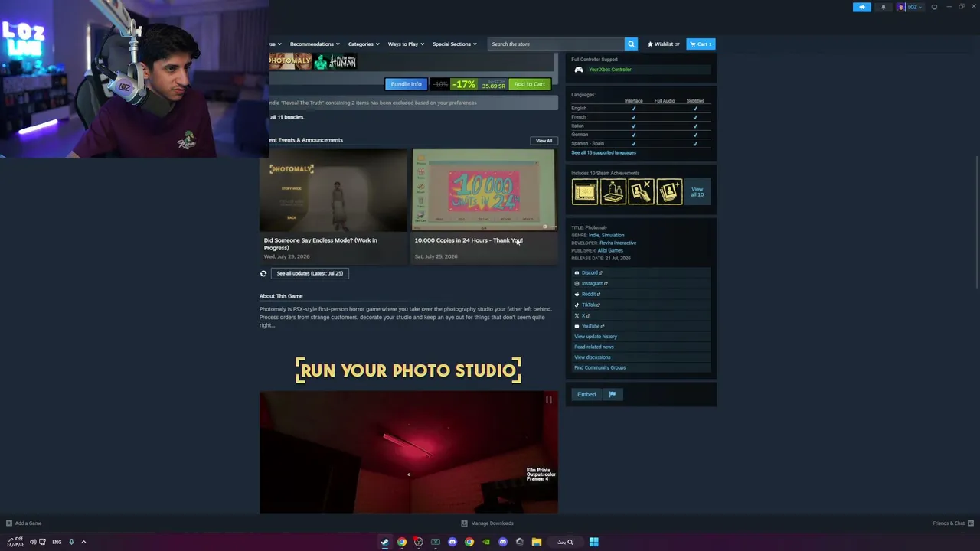This screenshot has width=980, height=551.
Task: Click View discussions
Action: pos(593,357)
